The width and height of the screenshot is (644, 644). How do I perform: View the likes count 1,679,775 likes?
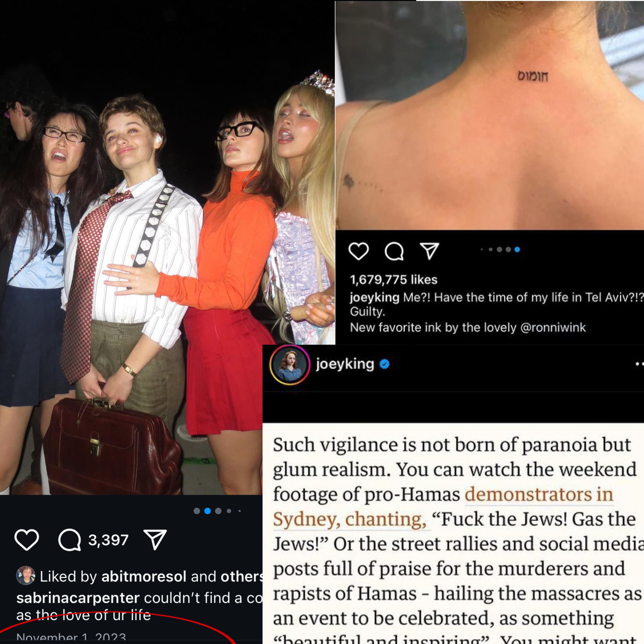(394, 280)
